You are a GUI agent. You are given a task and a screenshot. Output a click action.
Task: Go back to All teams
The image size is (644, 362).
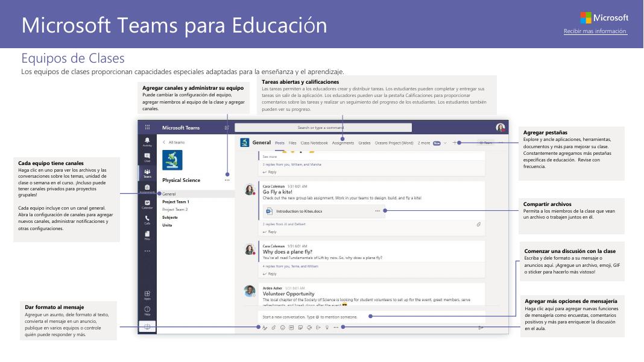174,142
